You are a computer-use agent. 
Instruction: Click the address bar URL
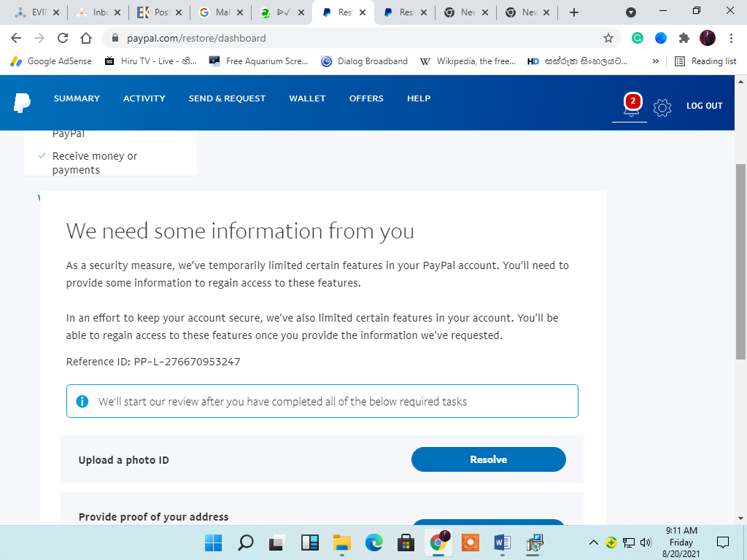(x=196, y=38)
